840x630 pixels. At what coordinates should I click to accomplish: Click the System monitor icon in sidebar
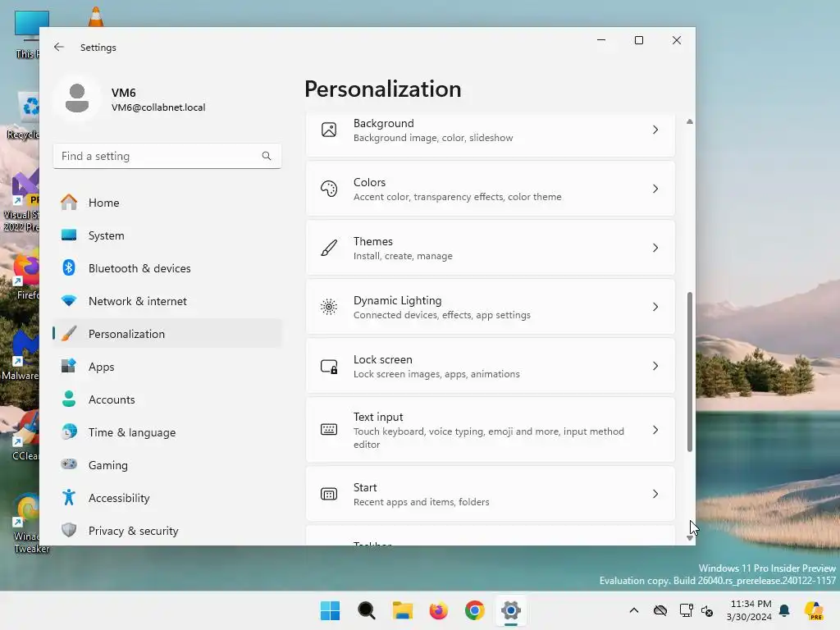tap(69, 235)
